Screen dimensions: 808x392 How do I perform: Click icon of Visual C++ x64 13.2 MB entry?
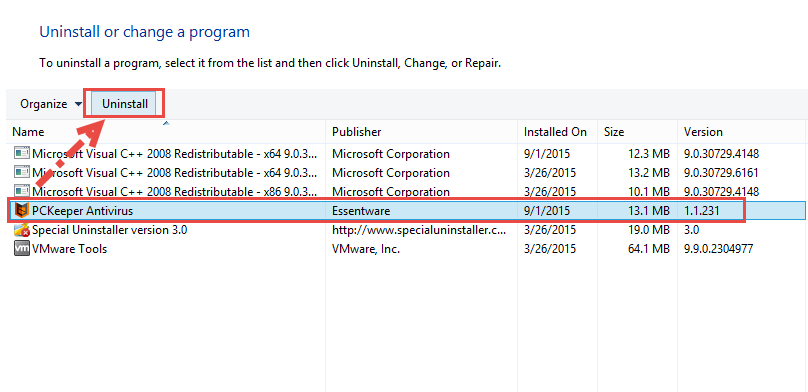coord(22,173)
